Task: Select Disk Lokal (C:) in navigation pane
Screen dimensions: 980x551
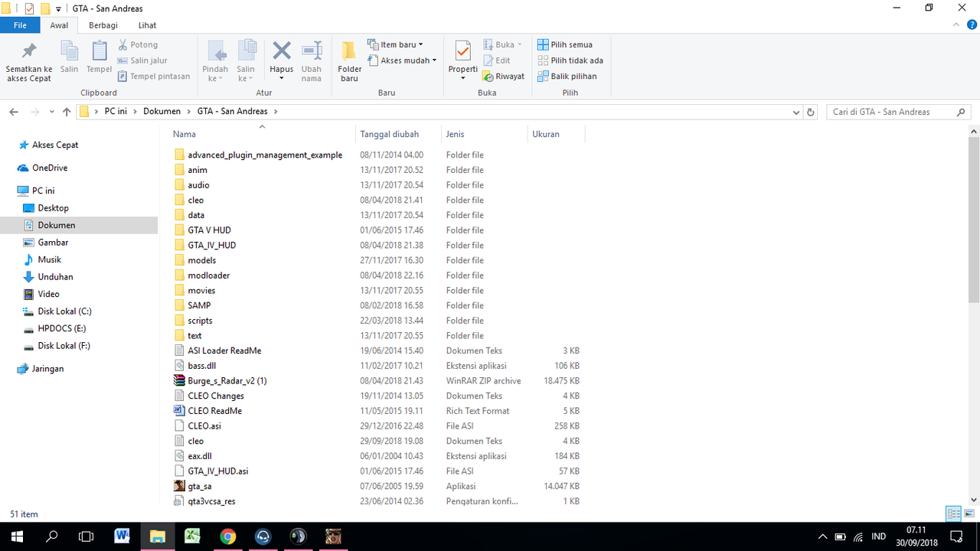Action: pyautogui.click(x=65, y=311)
